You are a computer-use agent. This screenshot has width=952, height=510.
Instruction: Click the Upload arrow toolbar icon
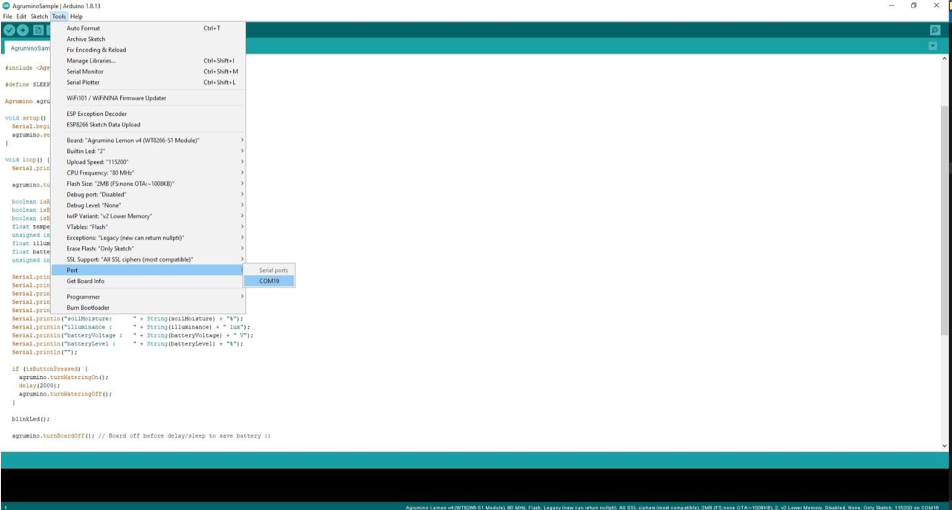coord(23,30)
